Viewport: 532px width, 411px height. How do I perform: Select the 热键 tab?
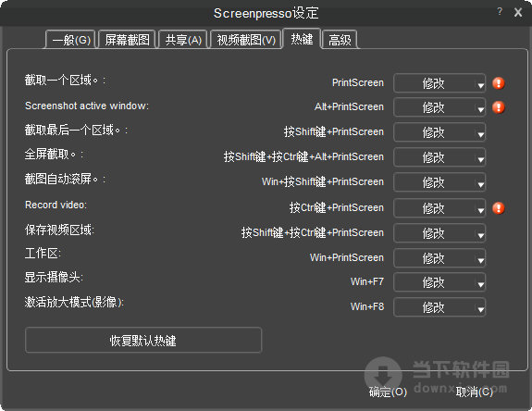click(x=302, y=39)
